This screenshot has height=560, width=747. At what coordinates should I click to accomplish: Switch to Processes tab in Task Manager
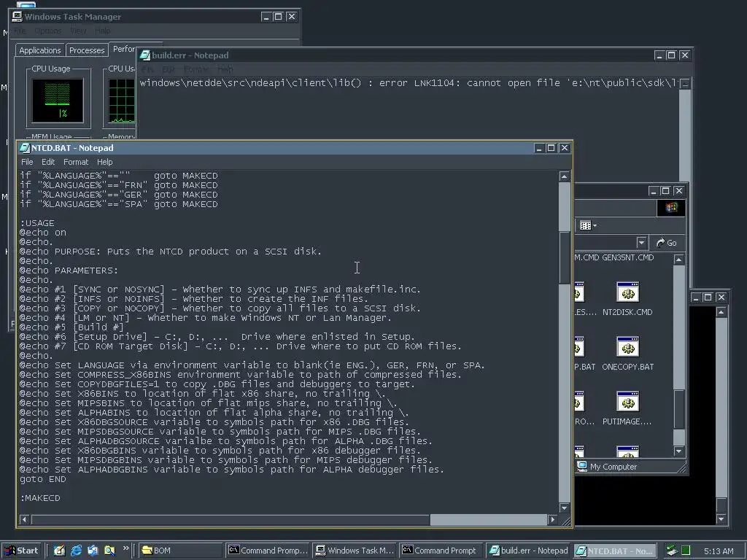[87, 50]
